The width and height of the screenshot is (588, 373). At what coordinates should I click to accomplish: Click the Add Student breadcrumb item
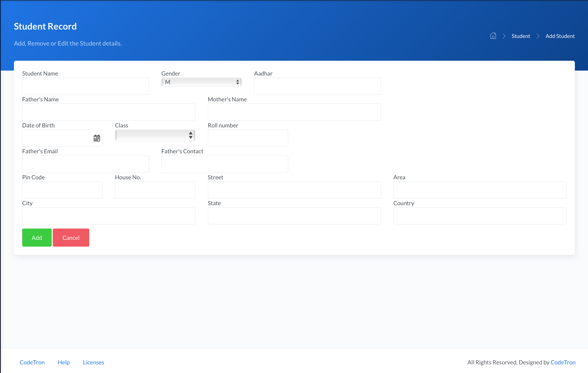560,36
